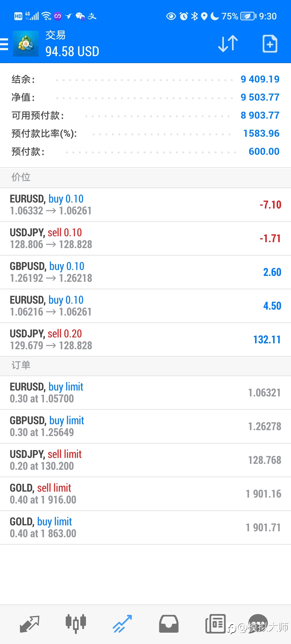Tap the sort arrows icon
The width and height of the screenshot is (291, 644).
click(228, 44)
